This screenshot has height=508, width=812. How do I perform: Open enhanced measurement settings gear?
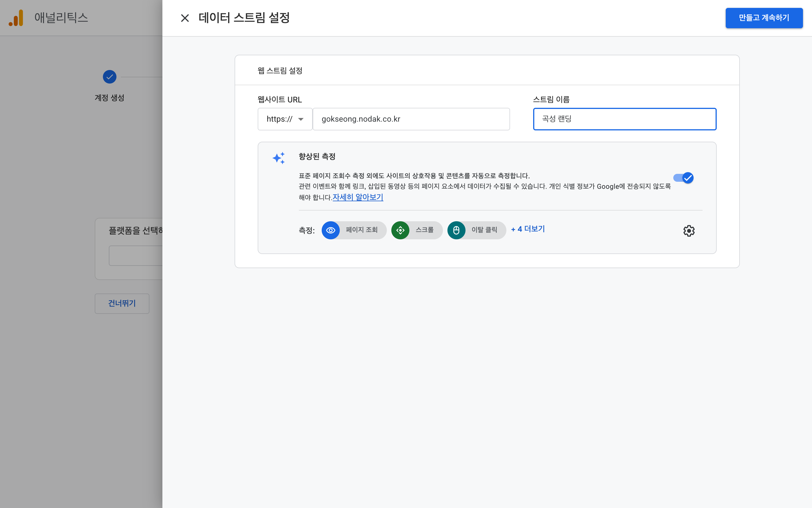pyautogui.click(x=689, y=231)
